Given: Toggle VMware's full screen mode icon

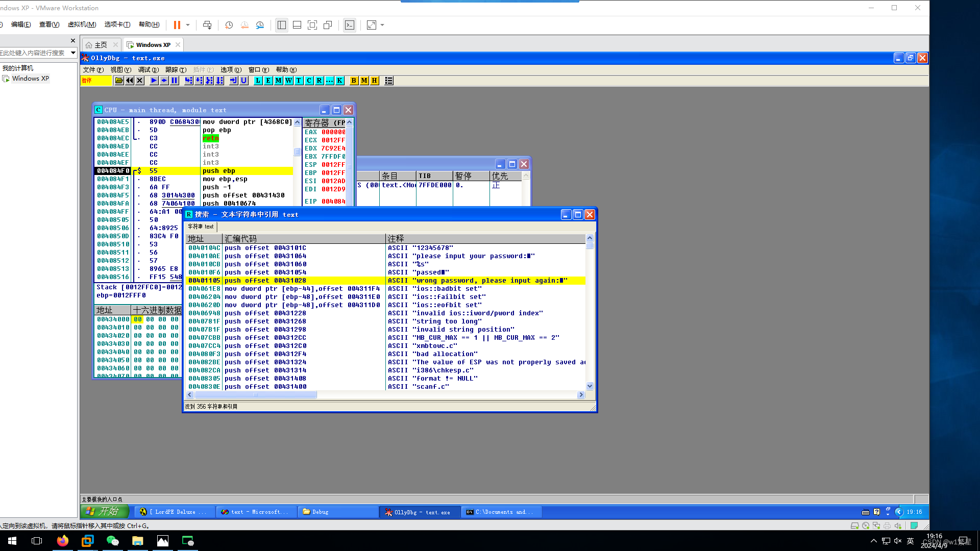Looking at the screenshot, I should (312, 25).
